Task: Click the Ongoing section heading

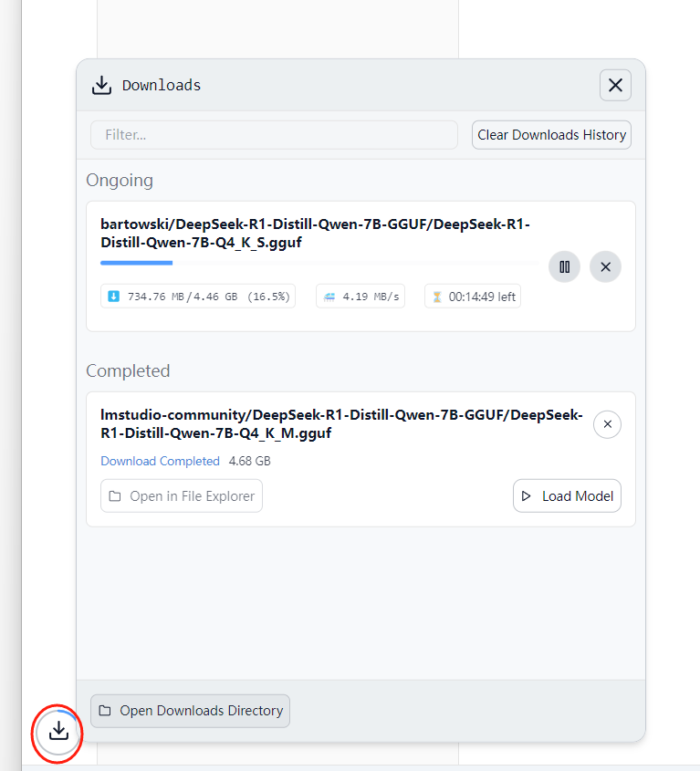Action: [x=120, y=181]
